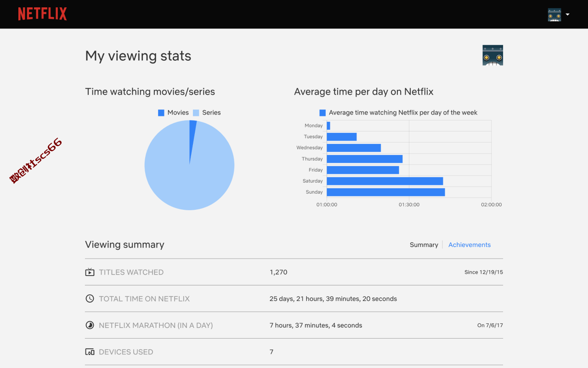Click the "1,270" titles watched value

(x=278, y=272)
